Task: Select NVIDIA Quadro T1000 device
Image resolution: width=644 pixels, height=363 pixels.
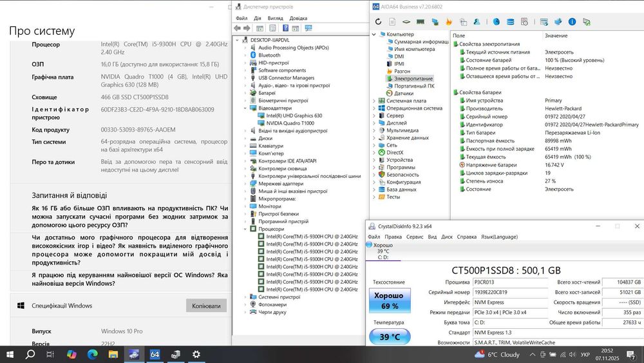Action: [290, 123]
